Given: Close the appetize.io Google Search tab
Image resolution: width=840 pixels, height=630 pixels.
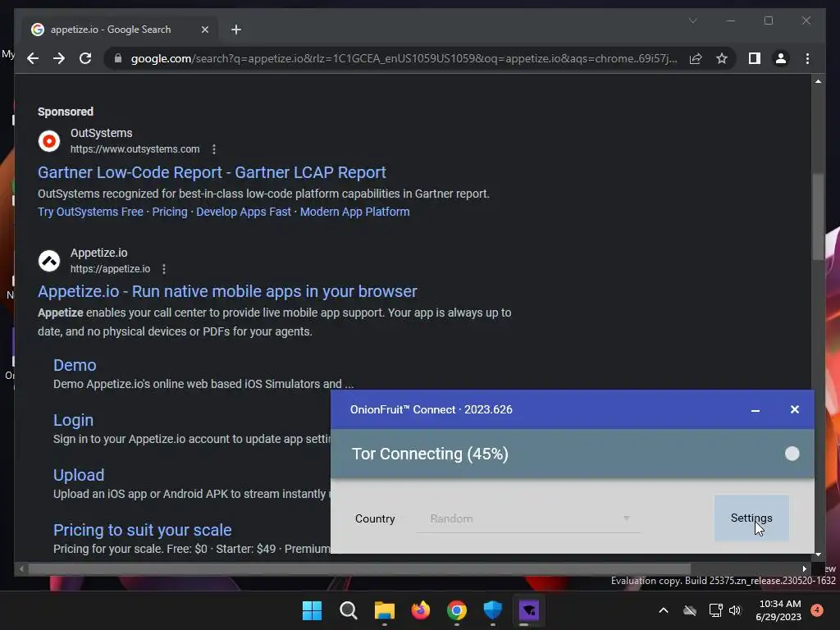Looking at the screenshot, I should click(204, 30).
